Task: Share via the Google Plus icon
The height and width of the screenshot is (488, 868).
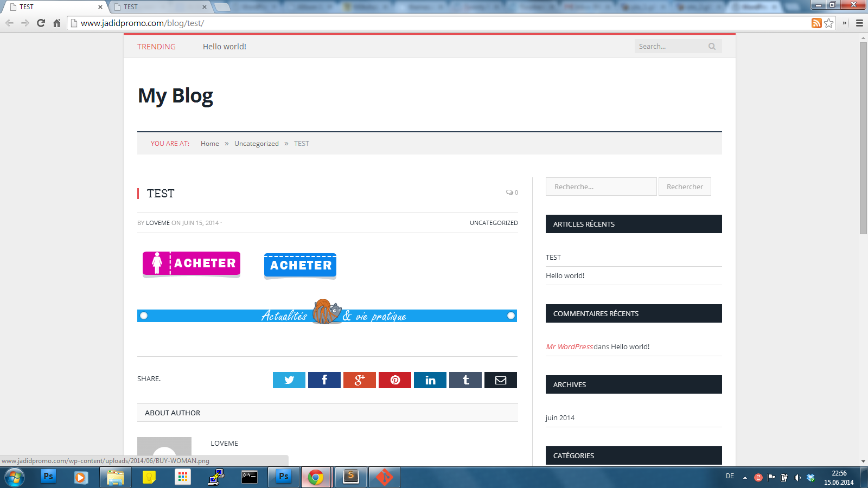Action: [x=359, y=380]
